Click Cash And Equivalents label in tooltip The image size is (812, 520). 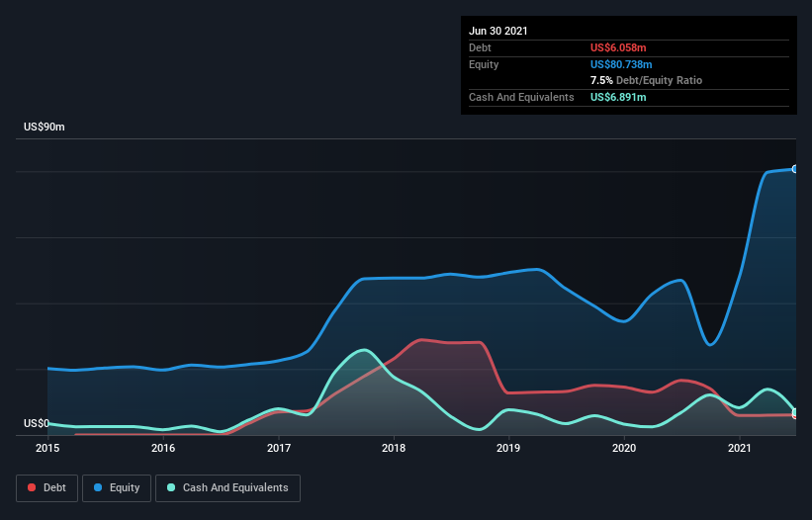coord(521,97)
